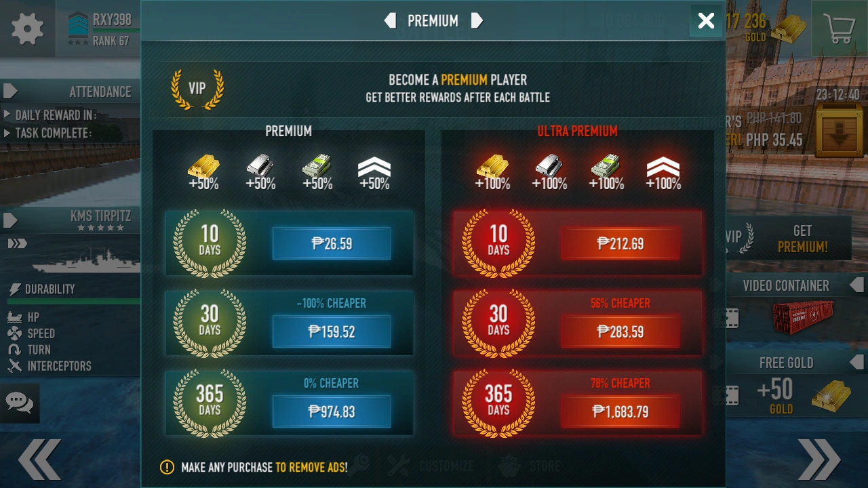Buy 10 days Premium for ₱26.59
The width and height of the screenshot is (868, 488).
pos(332,243)
